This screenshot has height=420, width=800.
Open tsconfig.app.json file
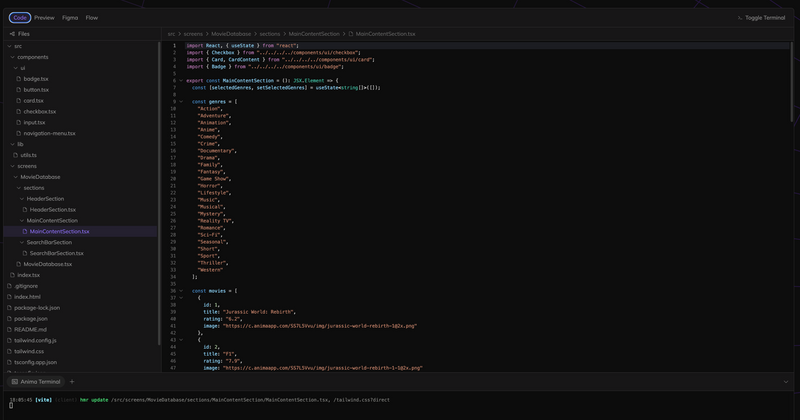(35, 362)
